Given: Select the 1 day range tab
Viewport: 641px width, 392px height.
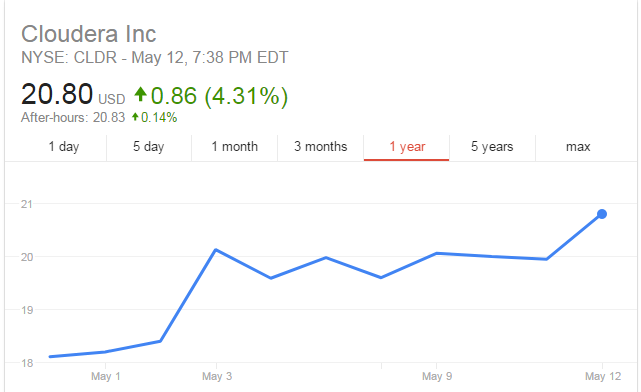Looking at the screenshot, I should (64, 147).
